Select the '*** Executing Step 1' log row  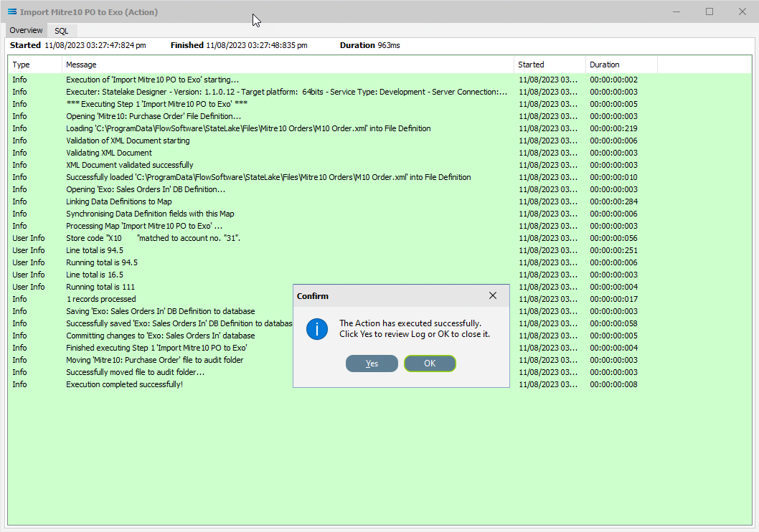click(x=379, y=104)
